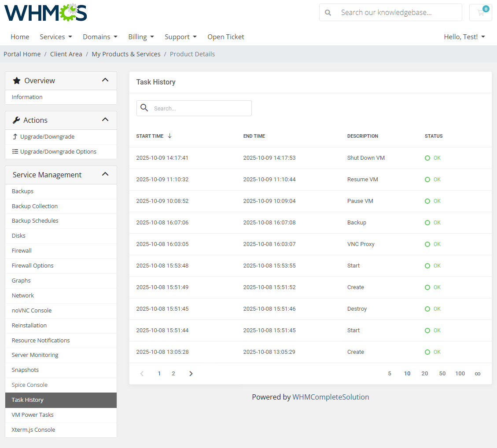Open Graphs page

pyautogui.click(x=61, y=280)
